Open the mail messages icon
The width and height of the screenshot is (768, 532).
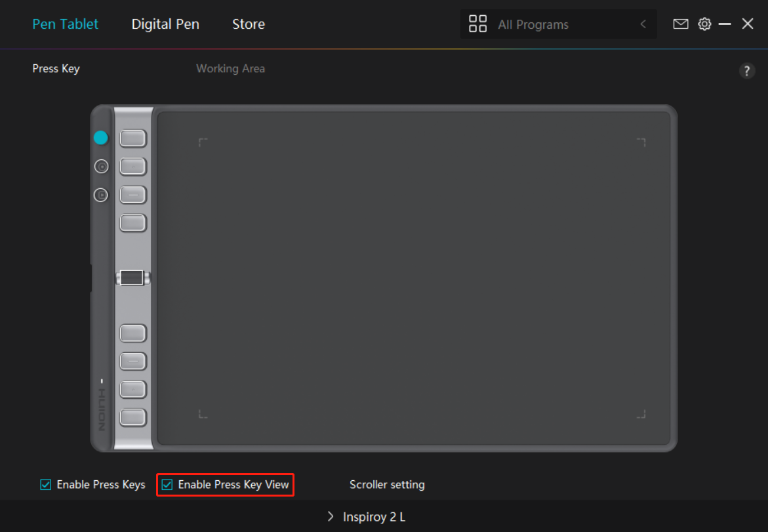pyautogui.click(x=681, y=24)
